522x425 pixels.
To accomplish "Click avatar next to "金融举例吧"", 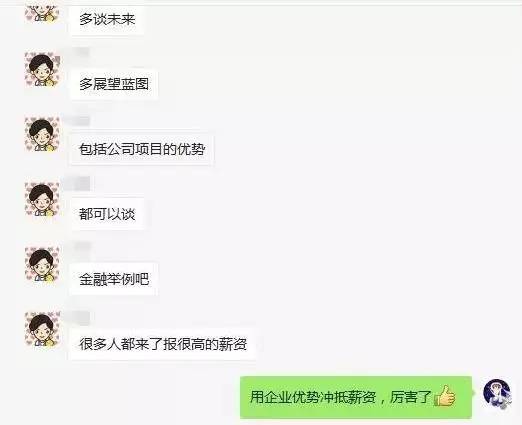I will click(x=42, y=265).
